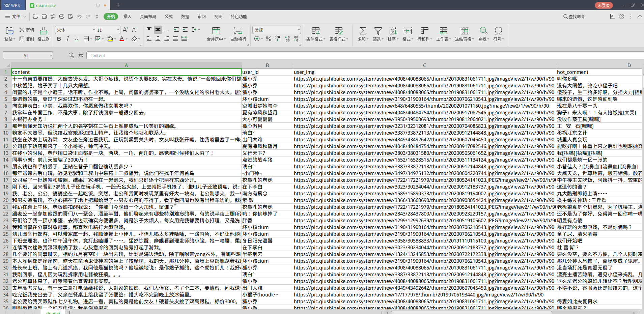Screen dimensions: 644x314
Task: Expand the A1 name box dropdown
Action: point(51,55)
